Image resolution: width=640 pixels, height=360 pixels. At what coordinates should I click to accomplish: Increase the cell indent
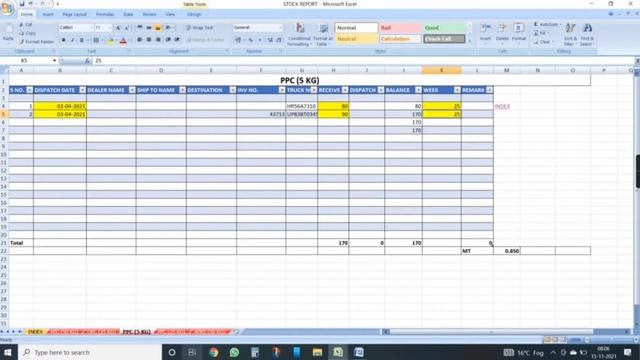click(177, 40)
